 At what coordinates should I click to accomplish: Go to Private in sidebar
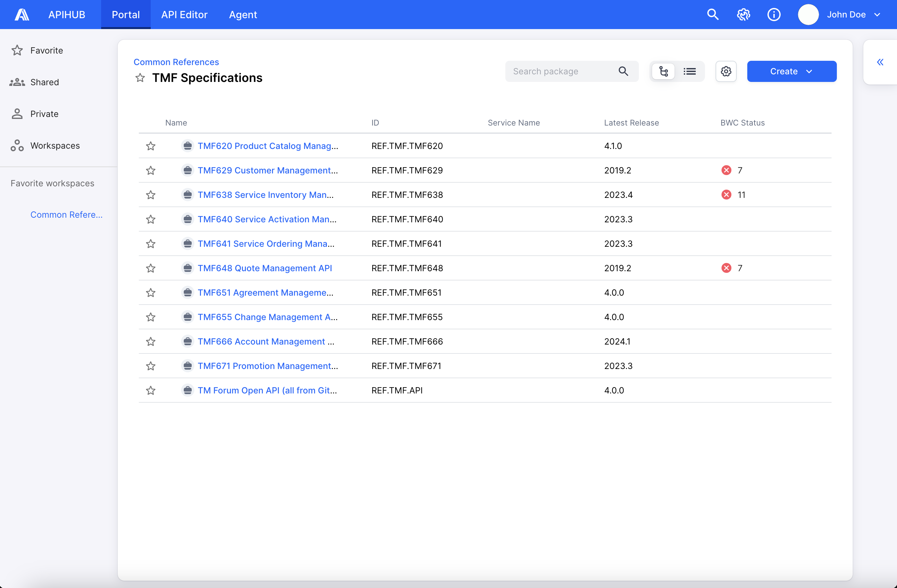(44, 114)
